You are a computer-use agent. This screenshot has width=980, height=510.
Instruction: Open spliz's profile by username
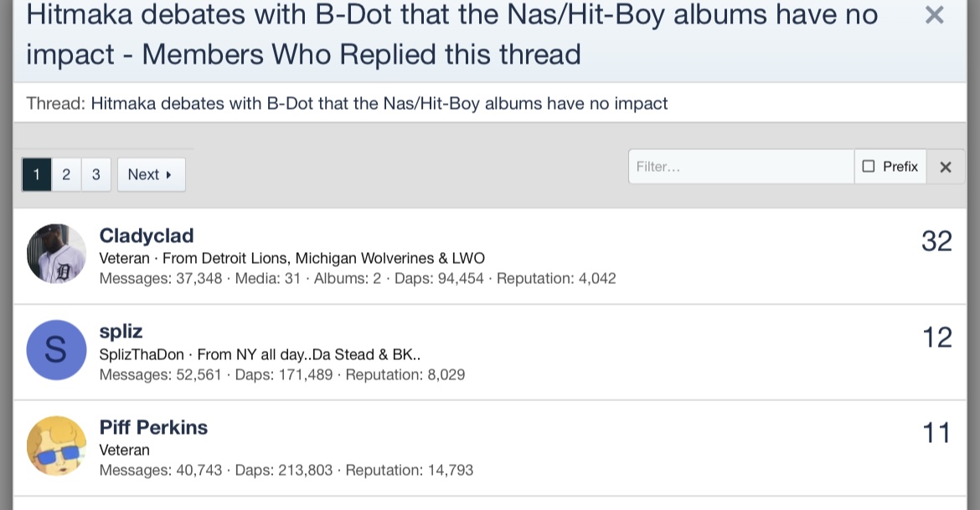click(121, 332)
